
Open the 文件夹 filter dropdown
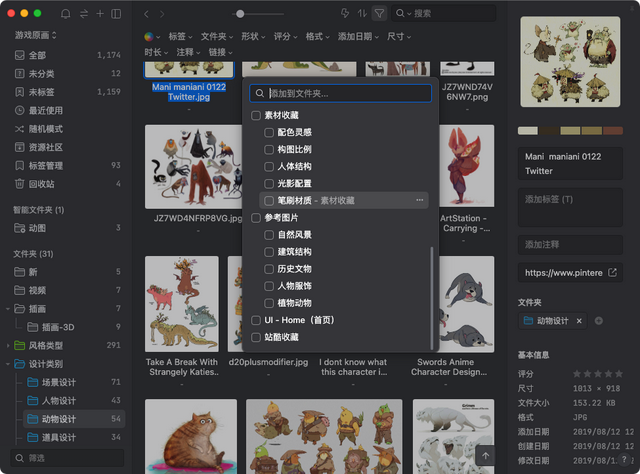coord(217,37)
